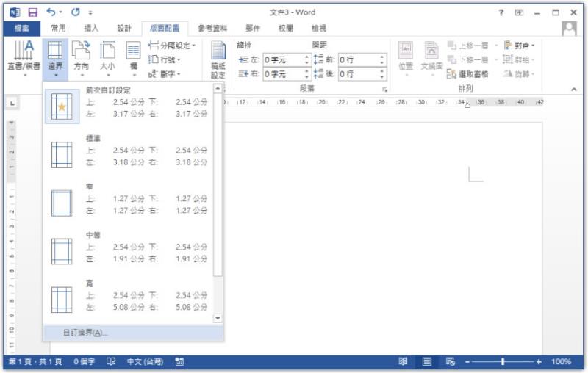
Task: Click 上移一層 bring forward
Action: point(467,46)
